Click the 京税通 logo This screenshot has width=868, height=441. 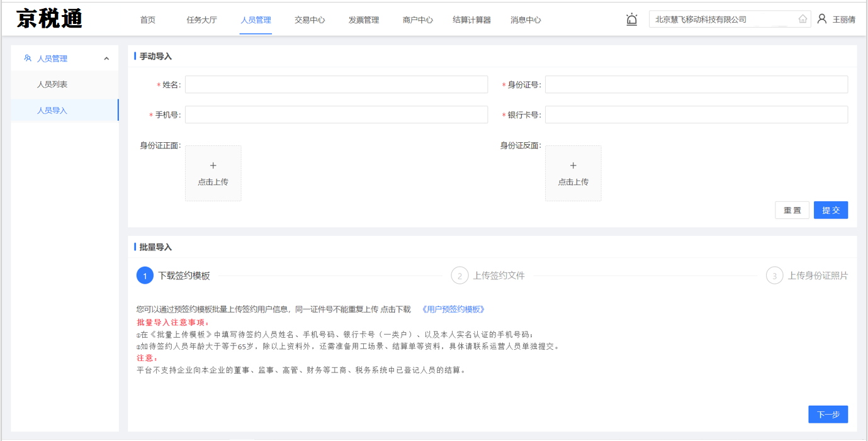pos(50,19)
